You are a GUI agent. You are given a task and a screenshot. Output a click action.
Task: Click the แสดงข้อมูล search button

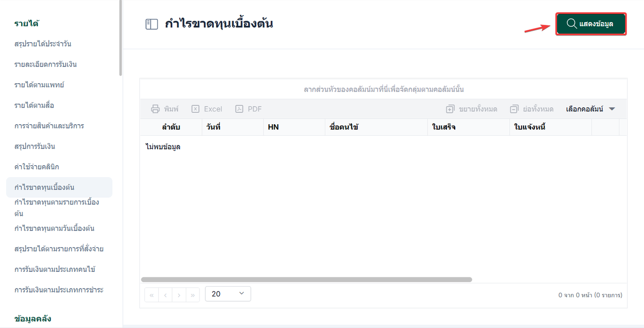tap(591, 24)
